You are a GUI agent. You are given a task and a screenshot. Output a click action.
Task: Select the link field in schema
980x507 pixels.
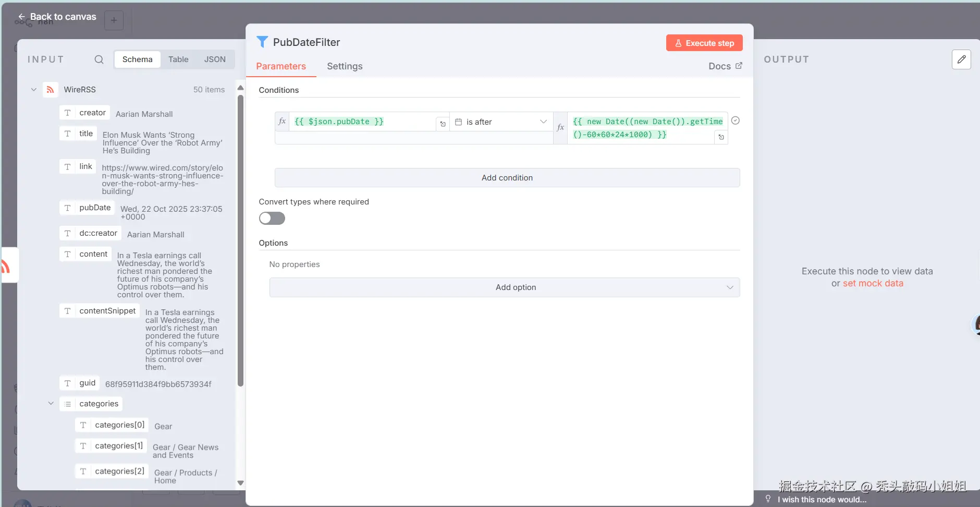tap(78, 166)
